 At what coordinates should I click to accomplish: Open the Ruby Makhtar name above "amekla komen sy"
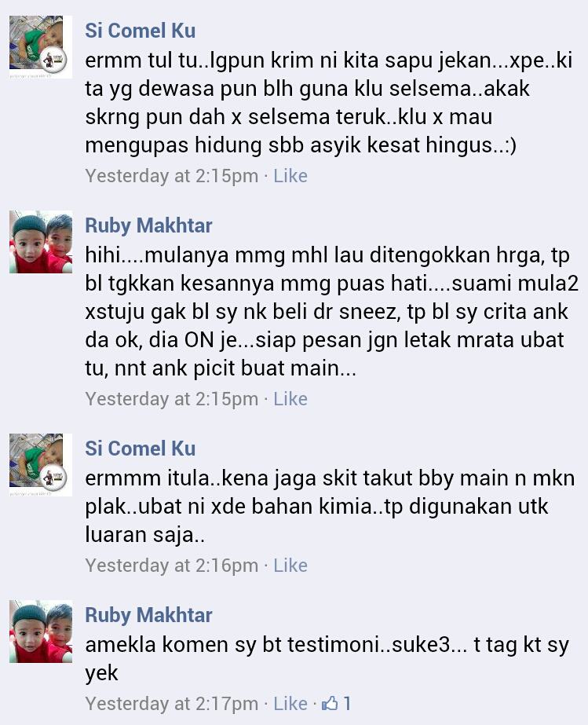pyautogui.click(x=148, y=615)
